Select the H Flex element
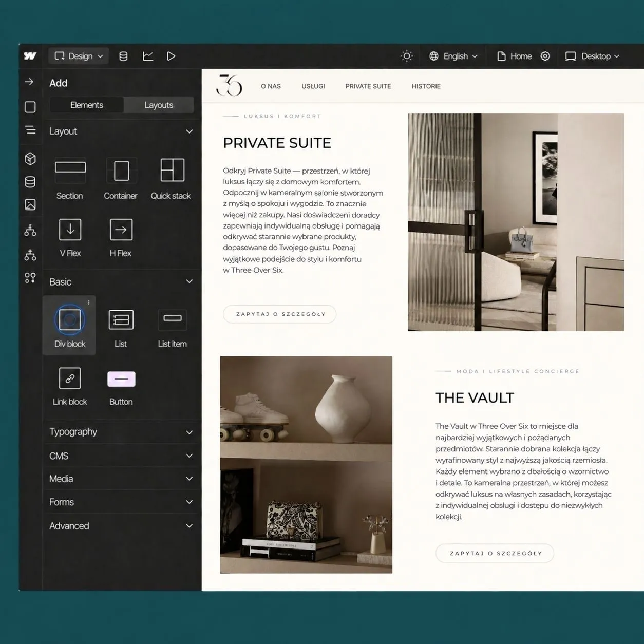 121,238
